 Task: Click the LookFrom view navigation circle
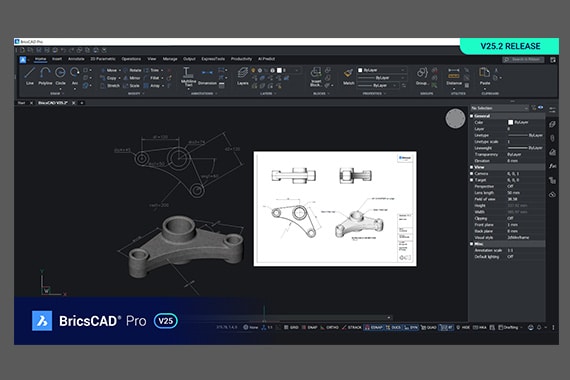[x=455, y=119]
